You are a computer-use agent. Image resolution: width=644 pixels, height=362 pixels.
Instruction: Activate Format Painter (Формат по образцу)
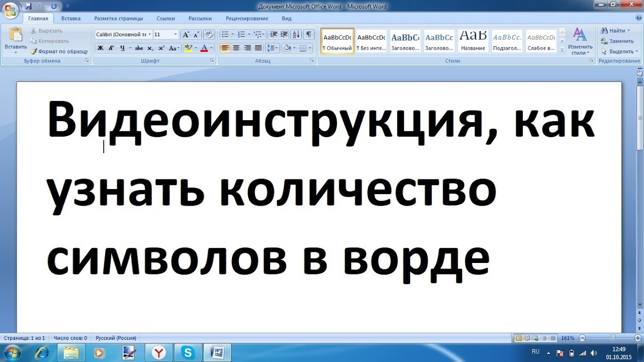click(x=59, y=51)
